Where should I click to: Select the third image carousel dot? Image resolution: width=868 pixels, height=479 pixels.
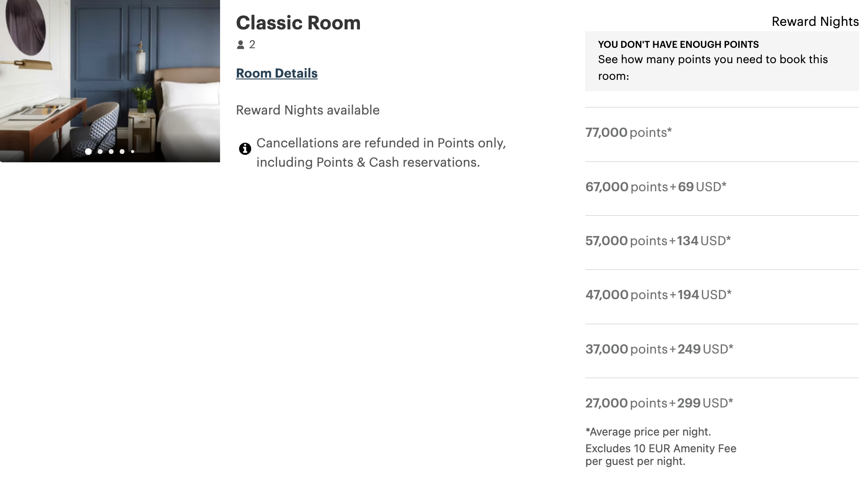tap(111, 151)
